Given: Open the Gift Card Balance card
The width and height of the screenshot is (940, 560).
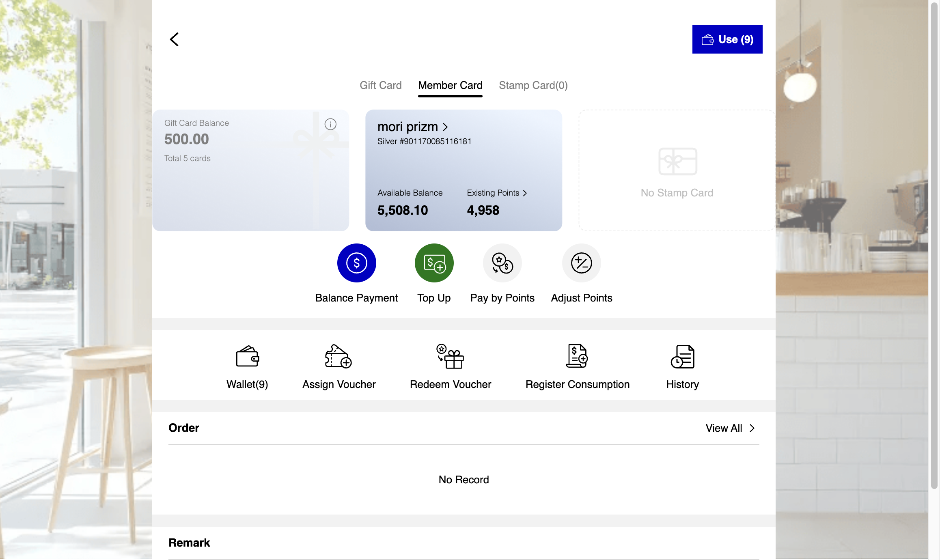Looking at the screenshot, I should [x=250, y=170].
